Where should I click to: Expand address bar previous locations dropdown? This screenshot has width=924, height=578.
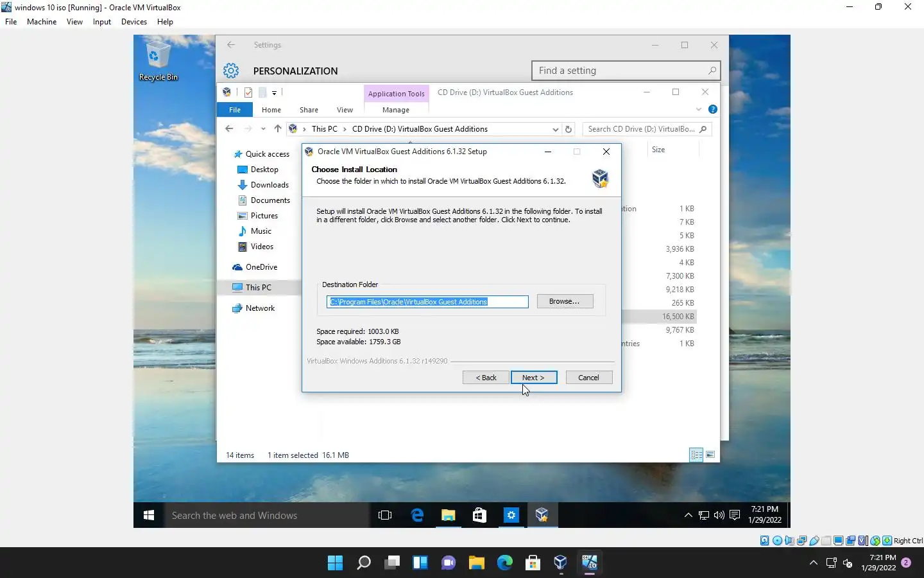555,129
